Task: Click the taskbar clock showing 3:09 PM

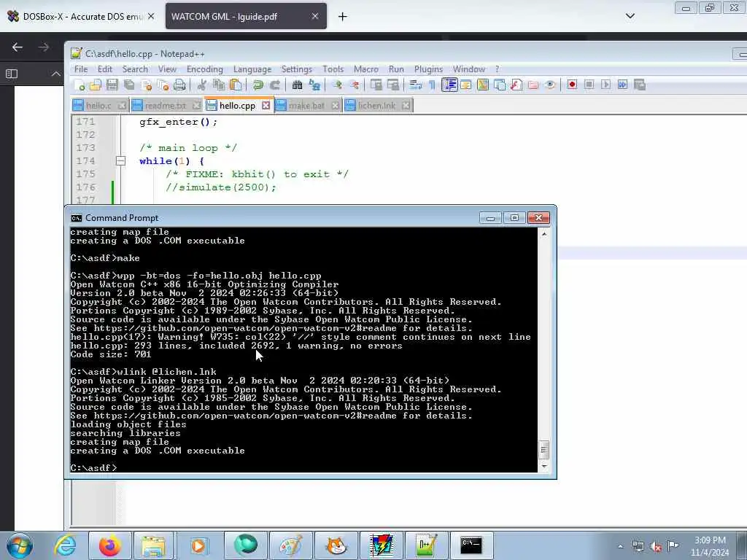Action: coord(710,546)
